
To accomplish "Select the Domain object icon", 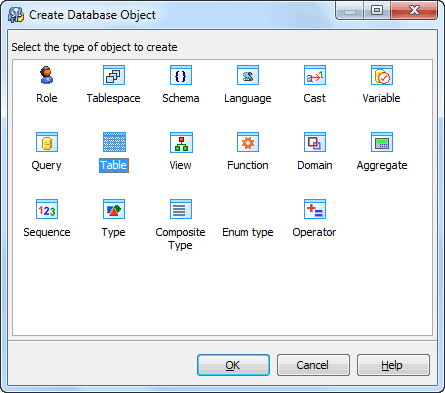I will 315,142.
